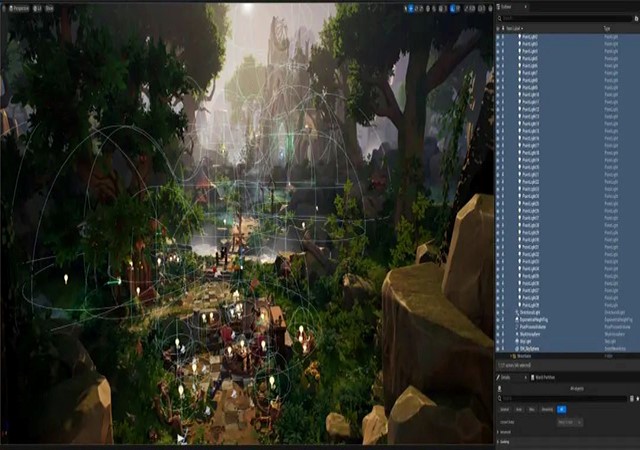This screenshot has height=450, width=640.
Task: Expand the folder row below SM_SkySphere
Action: click(x=509, y=356)
